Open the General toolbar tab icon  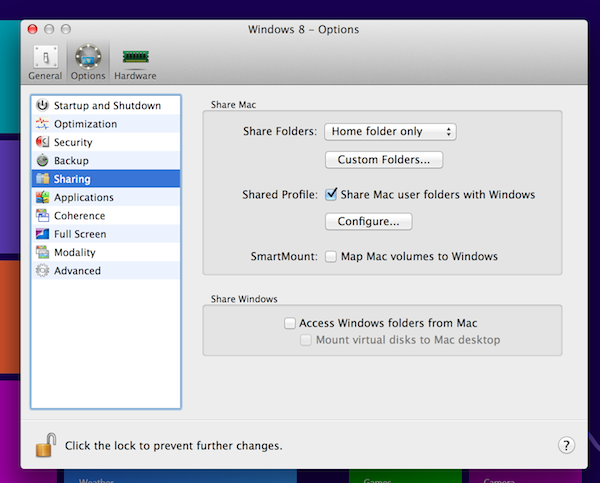point(46,57)
